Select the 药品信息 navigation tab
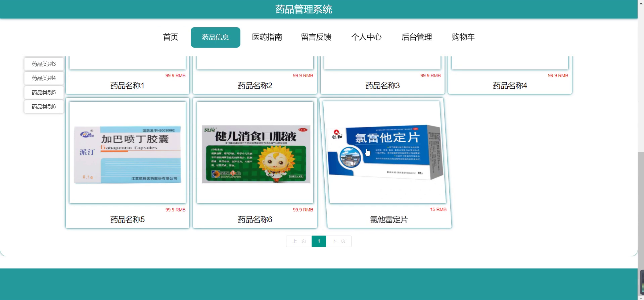Screen dimensions: 644x300 point(215,37)
